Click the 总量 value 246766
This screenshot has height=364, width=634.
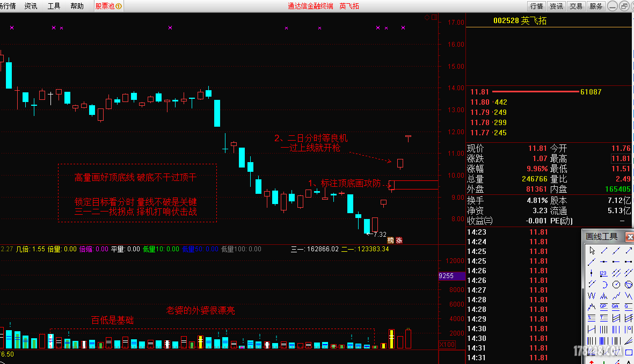point(535,179)
